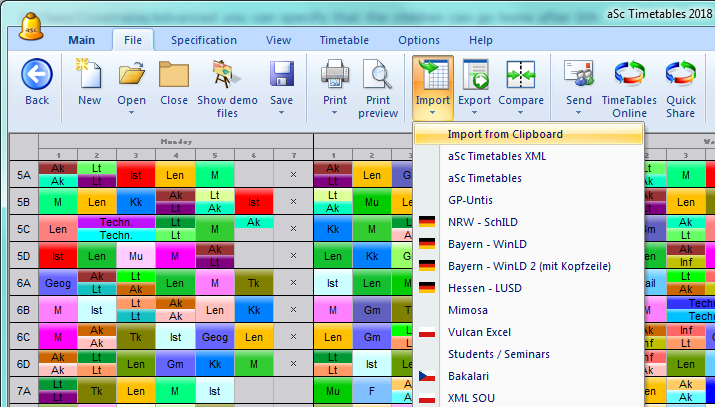Click flag beside Bayern - WinLD 2
This screenshot has width=715, height=407.
(x=427, y=266)
